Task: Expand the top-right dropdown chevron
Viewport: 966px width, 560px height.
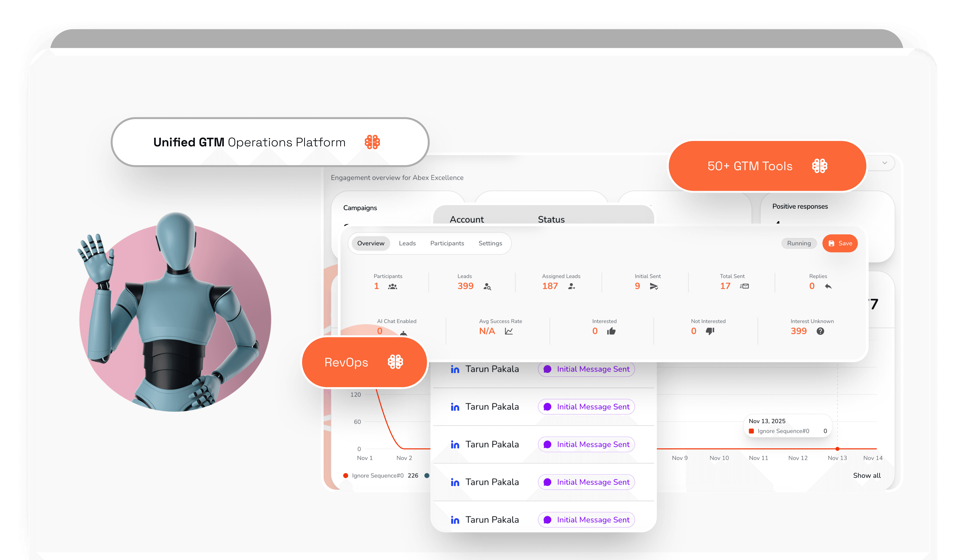Action: click(884, 163)
